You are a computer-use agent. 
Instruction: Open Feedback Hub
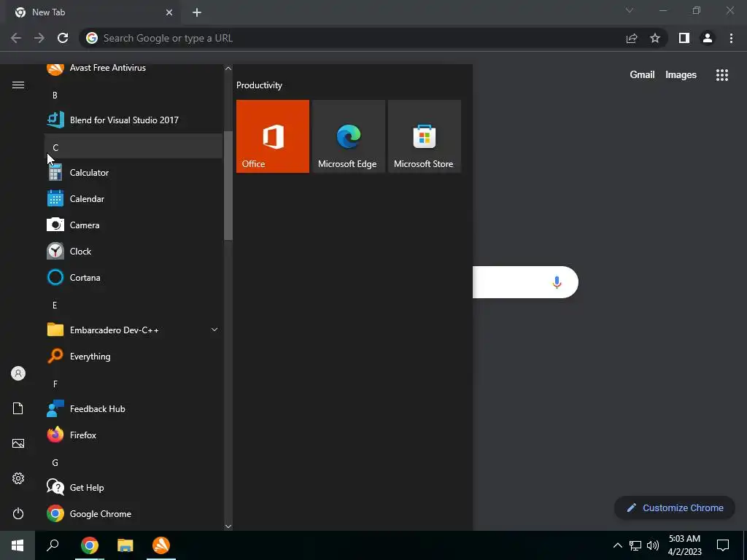pyautogui.click(x=133, y=408)
